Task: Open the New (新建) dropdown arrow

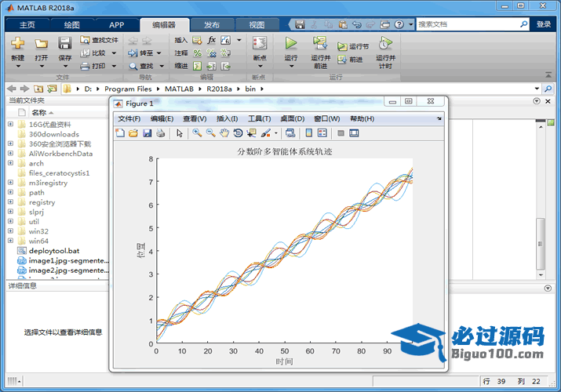Action: coord(18,66)
